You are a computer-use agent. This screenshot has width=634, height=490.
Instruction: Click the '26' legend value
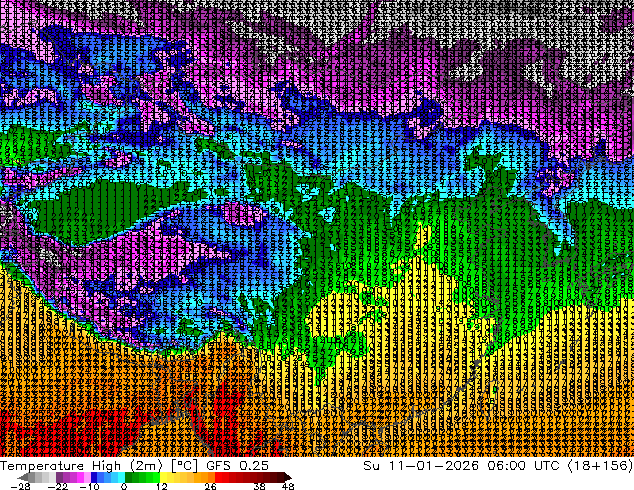click(x=210, y=486)
